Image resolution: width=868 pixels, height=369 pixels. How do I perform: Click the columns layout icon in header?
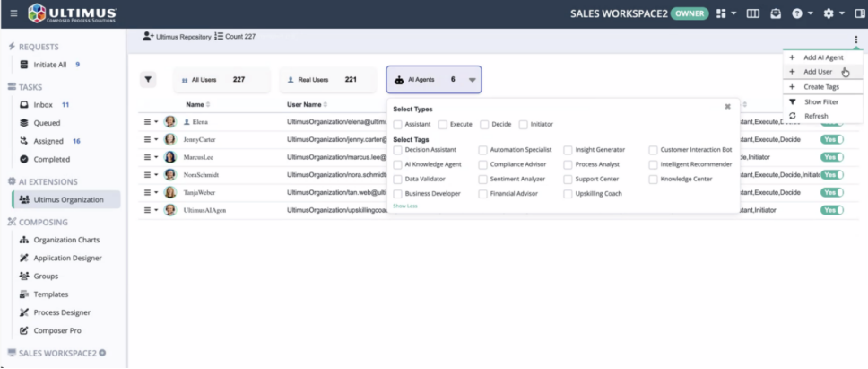753,13
